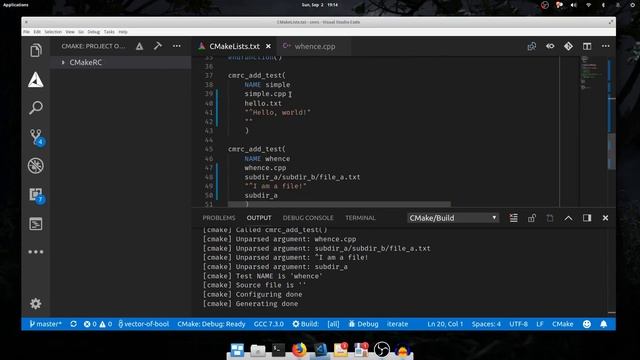The image size is (640, 360).
Task: Open the terminal-style activity bar icon
Action: [x=36, y=224]
